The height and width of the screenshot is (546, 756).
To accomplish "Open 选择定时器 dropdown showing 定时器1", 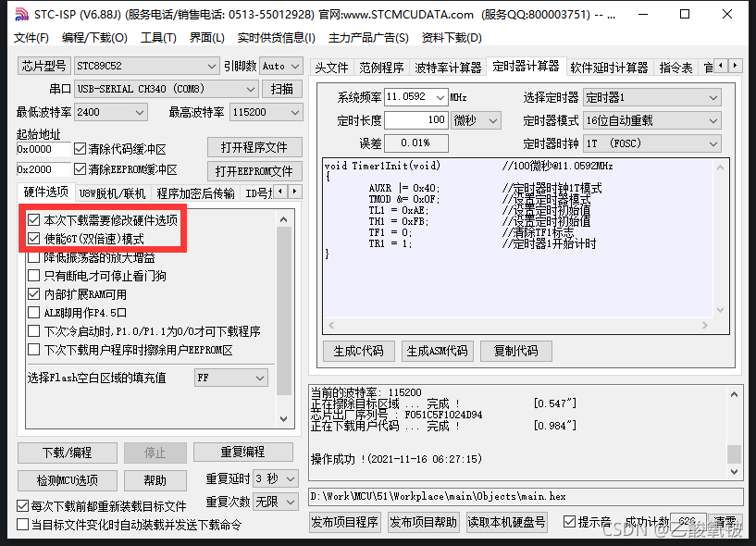I will click(x=651, y=97).
